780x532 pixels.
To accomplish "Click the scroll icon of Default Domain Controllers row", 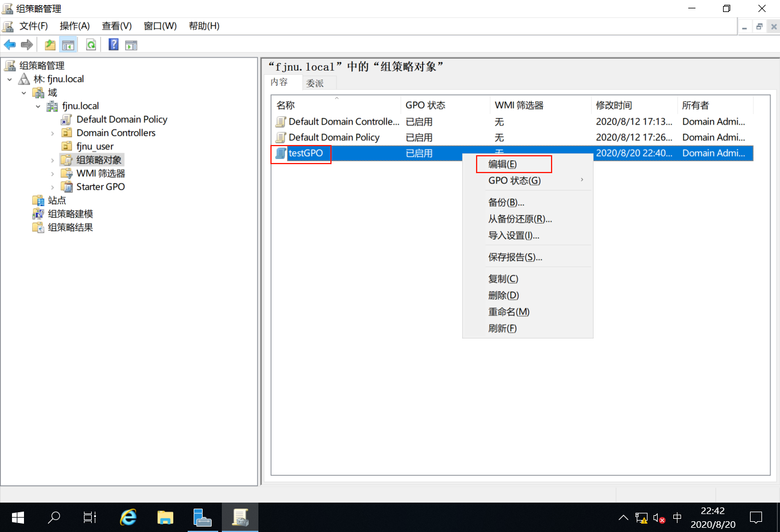I will [281, 122].
